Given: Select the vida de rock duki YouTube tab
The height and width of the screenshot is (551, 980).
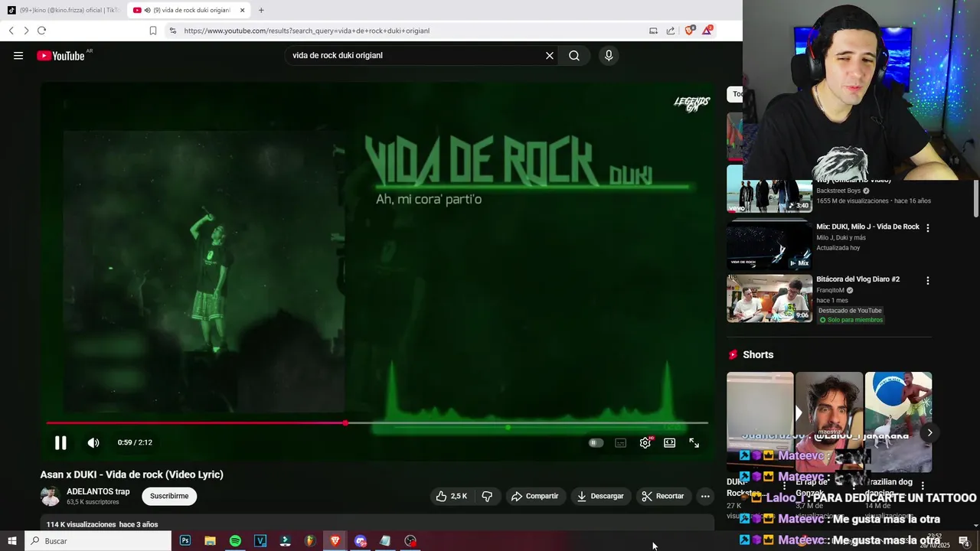Looking at the screenshot, I should pyautogui.click(x=187, y=10).
